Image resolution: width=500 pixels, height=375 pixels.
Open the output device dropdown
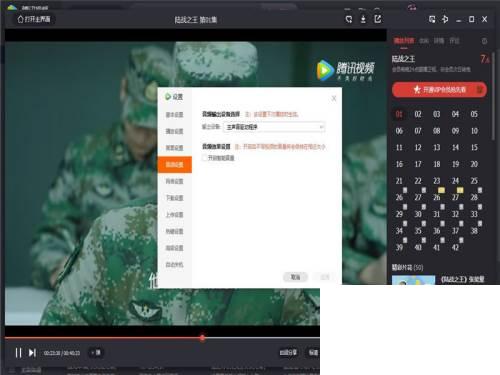(x=274, y=127)
